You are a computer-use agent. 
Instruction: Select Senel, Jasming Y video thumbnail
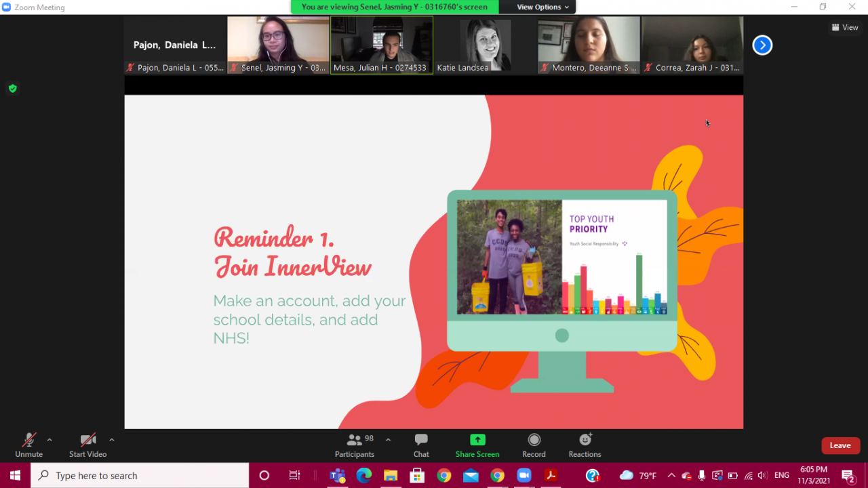[x=278, y=45]
